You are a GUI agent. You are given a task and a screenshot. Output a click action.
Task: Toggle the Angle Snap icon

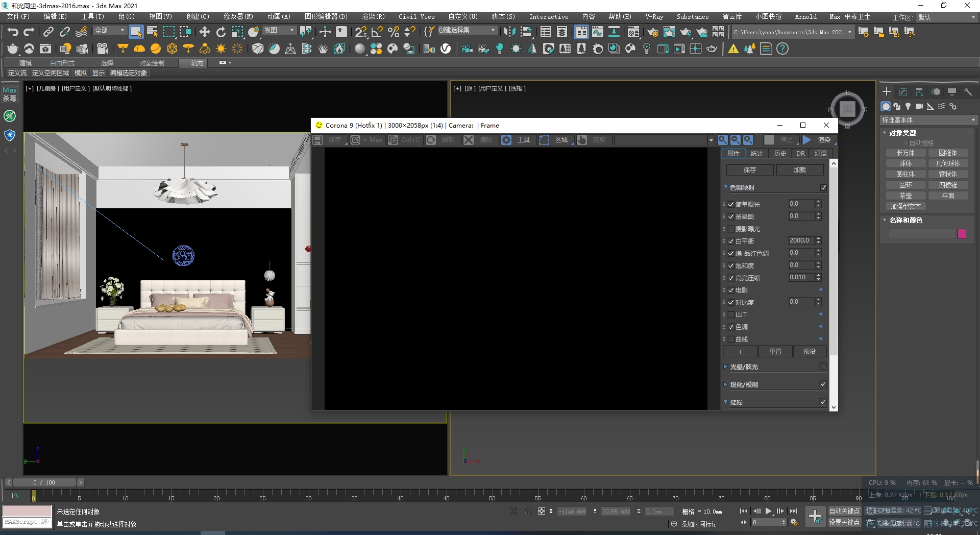(377, 32)
